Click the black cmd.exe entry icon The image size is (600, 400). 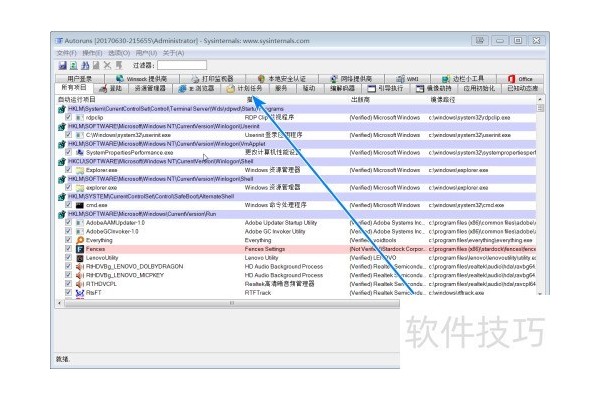80,206
